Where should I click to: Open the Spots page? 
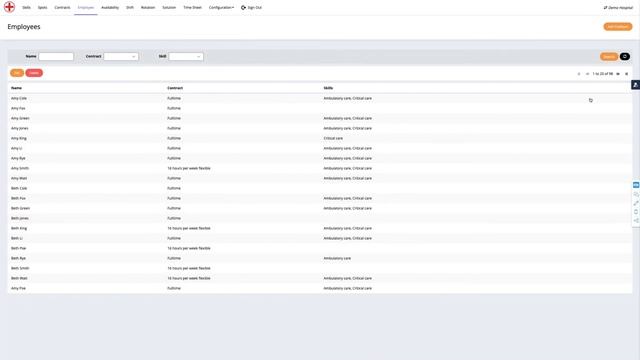(x=42, y=7)
